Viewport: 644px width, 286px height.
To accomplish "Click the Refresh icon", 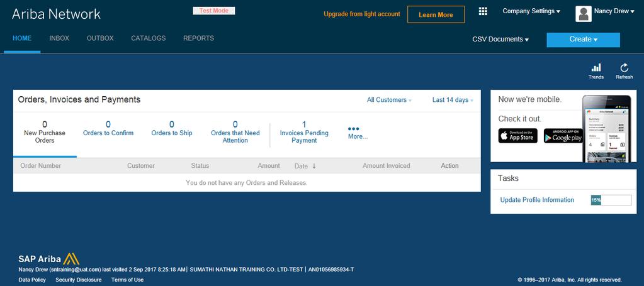I will coord(624,68).
